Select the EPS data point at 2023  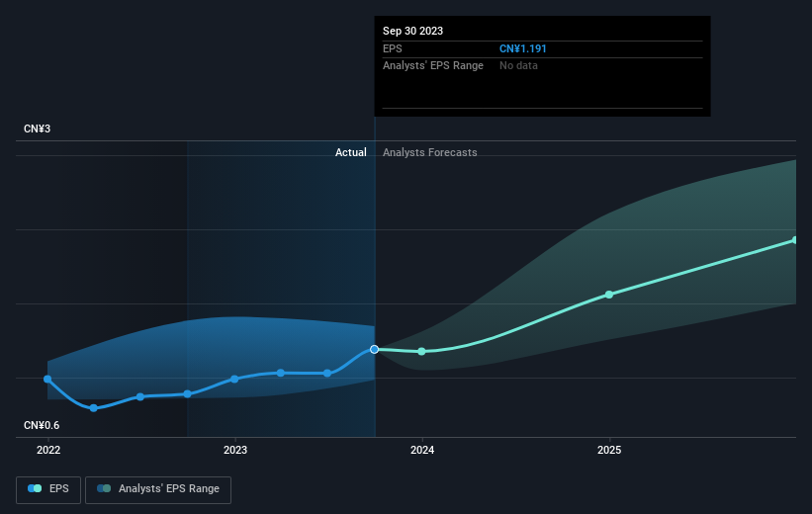[x=234, y=379]
